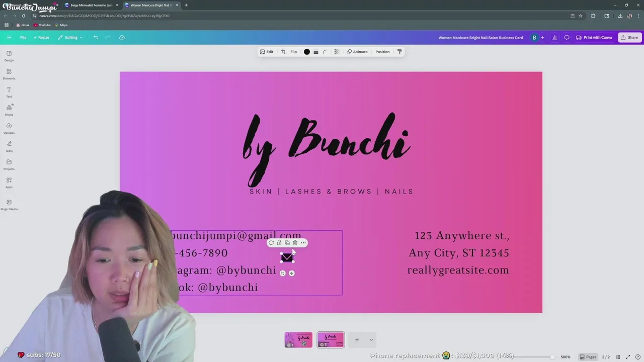Open comments speech bubble

coord(567,37)
